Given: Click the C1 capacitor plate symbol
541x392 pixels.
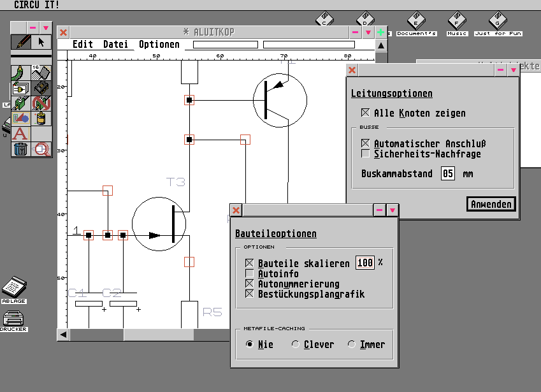Looking at the screenshot, I should (x=89, y=303).
